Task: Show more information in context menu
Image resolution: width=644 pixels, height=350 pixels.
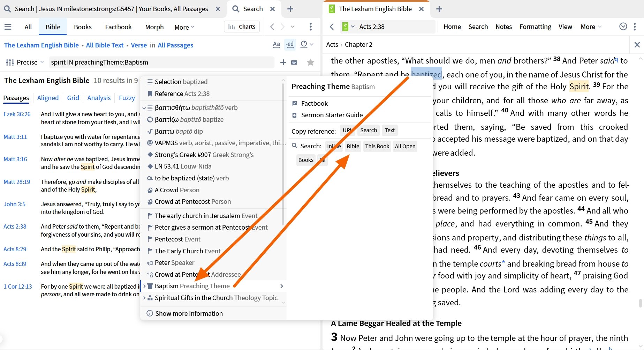Action: tap(189, 313)
